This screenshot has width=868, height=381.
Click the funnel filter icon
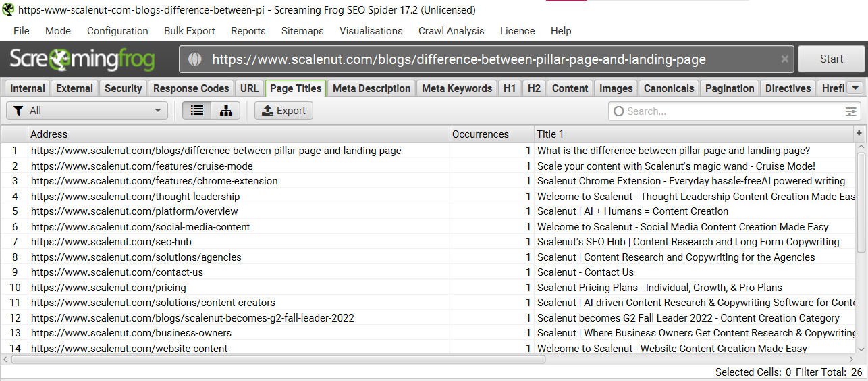coord(18,111)
